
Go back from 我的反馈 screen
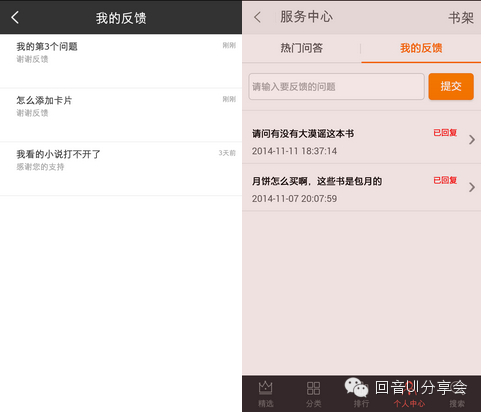tap(15, 17)
